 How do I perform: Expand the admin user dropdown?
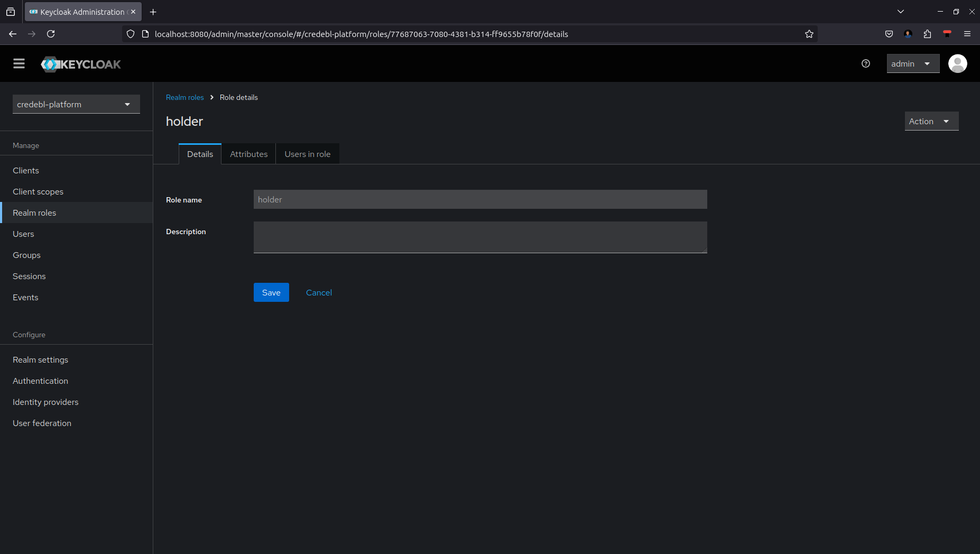click(x=912, y=64)
